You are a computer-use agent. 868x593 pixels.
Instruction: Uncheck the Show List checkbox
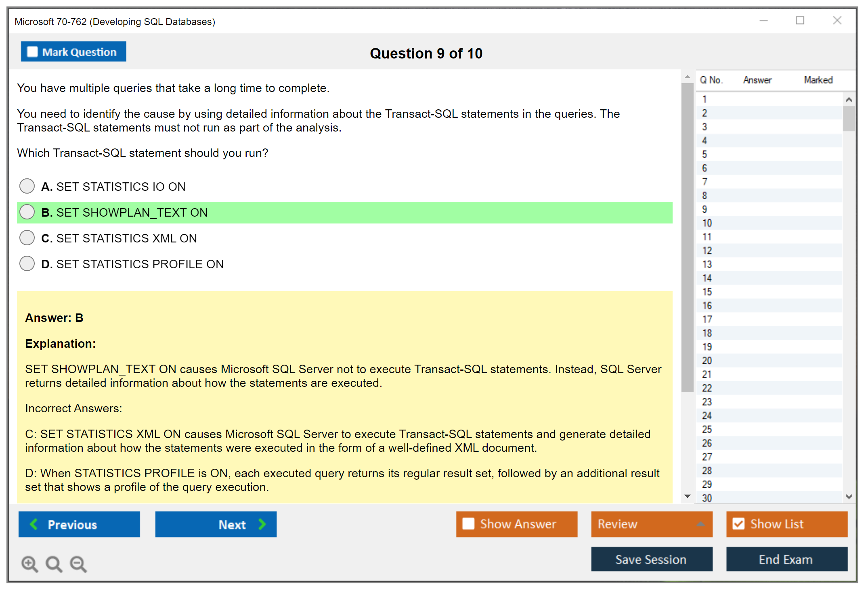[x=738, y=524]
